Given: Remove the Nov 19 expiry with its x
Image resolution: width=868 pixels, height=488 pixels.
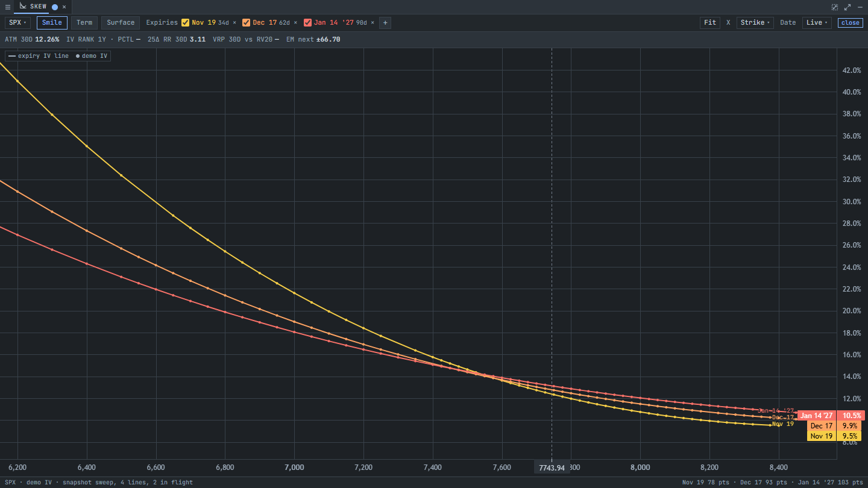Looking at the screenshot, I should 234,23.
